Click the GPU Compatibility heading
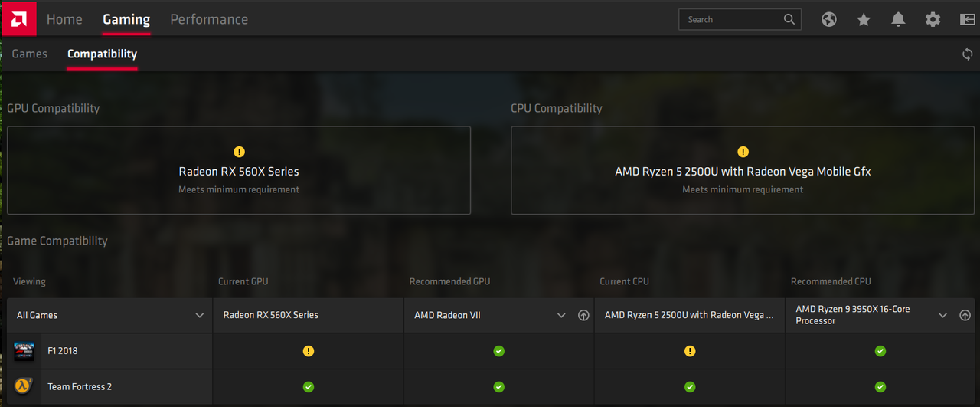980x407 pixels. coord(54,108)
